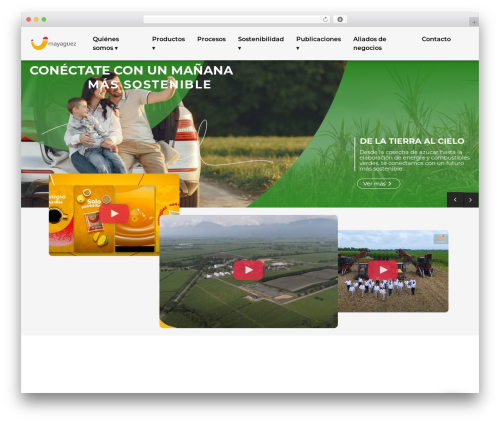Click the browser reload icon
Image resolution: width=500 pixels, height=423 pixels.
325,19
